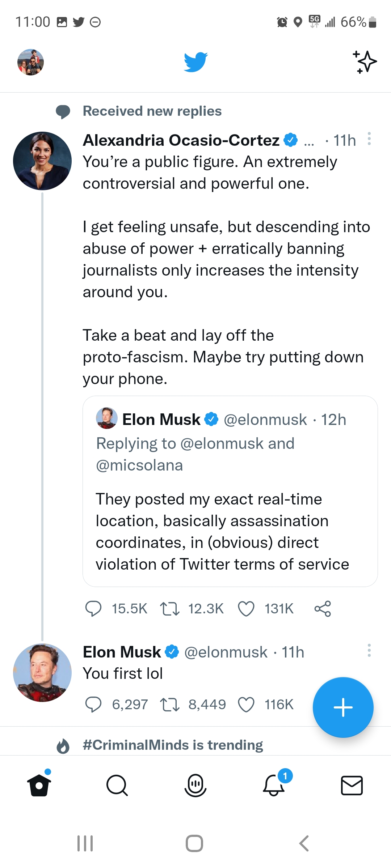This screenshot has width=391, height=868.
Task: Go to the Home tab
Action: 39,786
